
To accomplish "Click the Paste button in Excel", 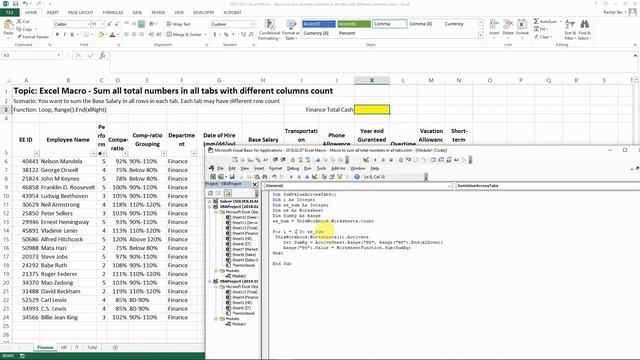I will (8, 29).
